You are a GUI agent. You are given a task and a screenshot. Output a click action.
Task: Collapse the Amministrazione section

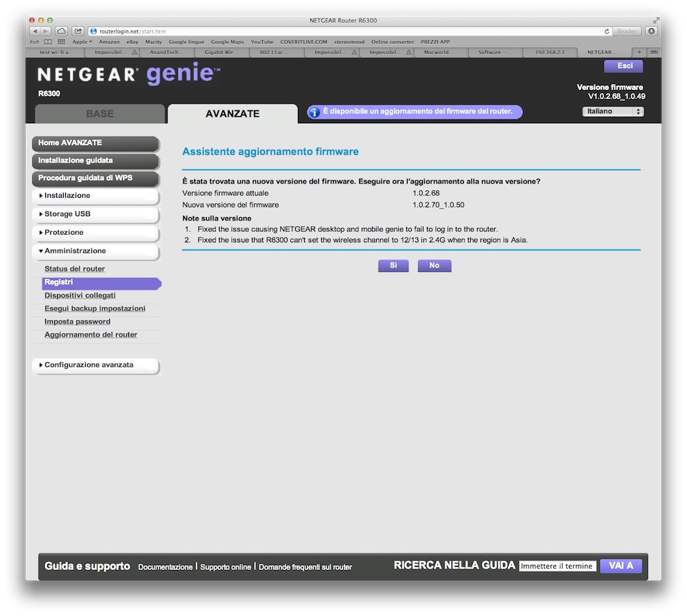[x=95, y=251]
